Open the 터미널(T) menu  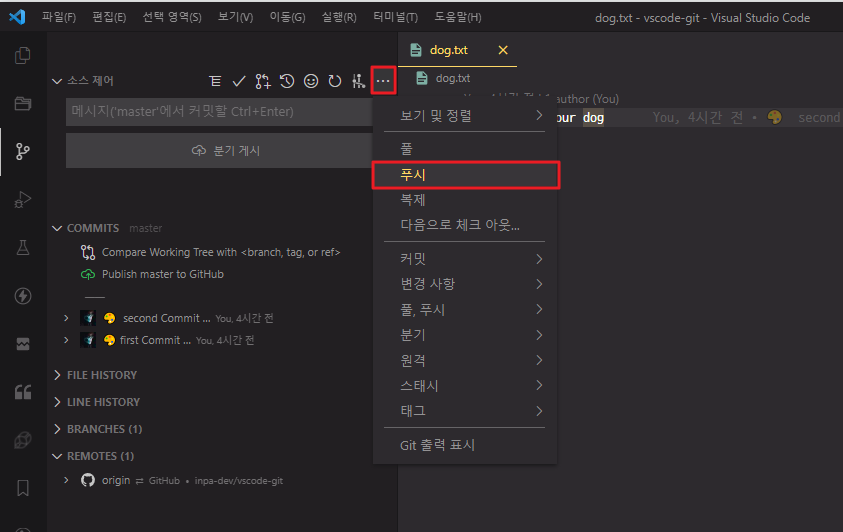pyautogui.click(x=396, y=17)
